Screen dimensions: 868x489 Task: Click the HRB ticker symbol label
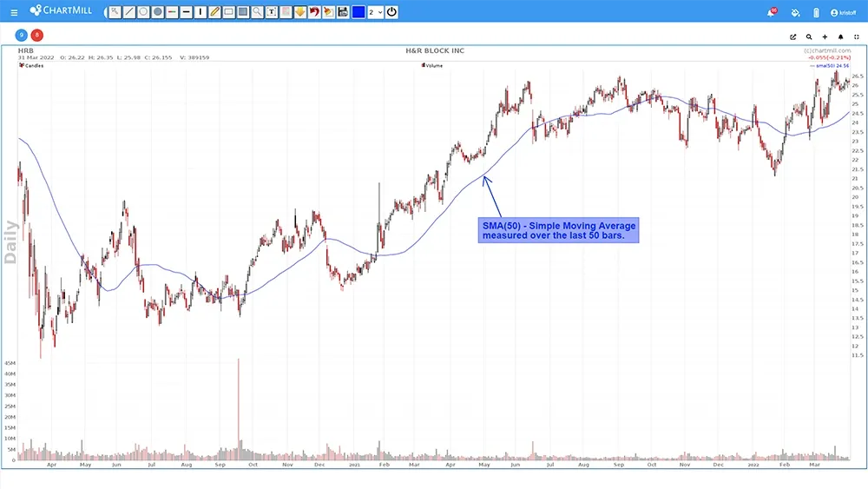pos(25,50)
